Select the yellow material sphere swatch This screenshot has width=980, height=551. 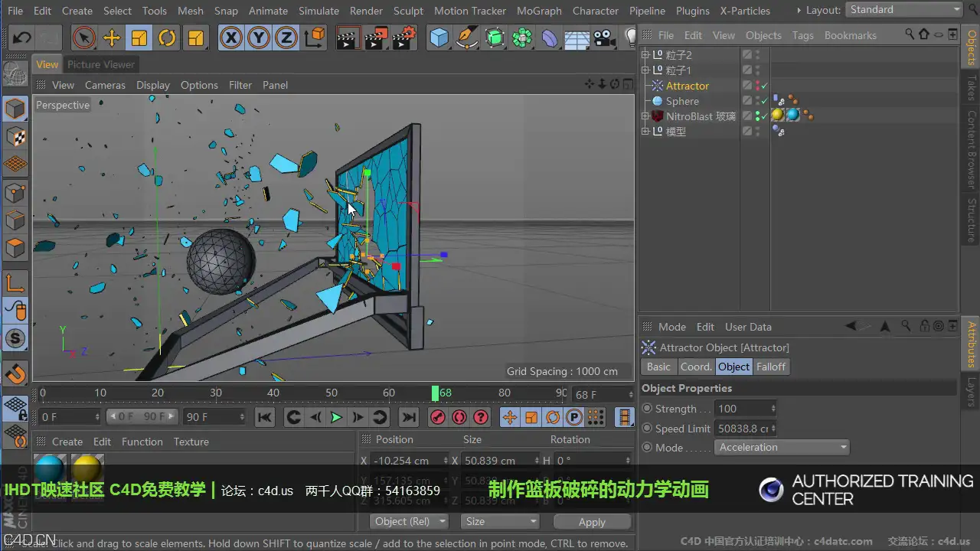tap(87, 468)
